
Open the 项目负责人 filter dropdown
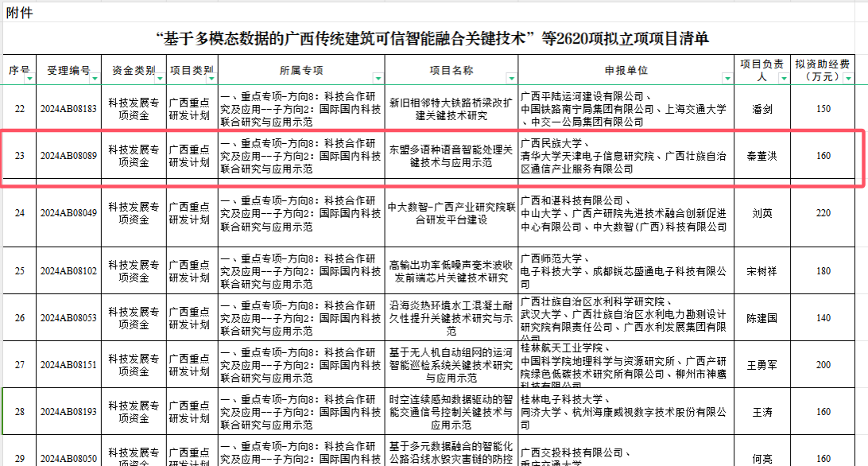coord(785,78)
